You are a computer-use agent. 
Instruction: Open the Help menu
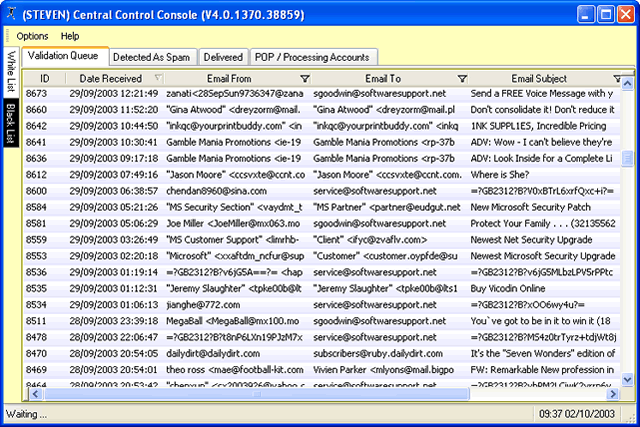(x=70, y=36)
